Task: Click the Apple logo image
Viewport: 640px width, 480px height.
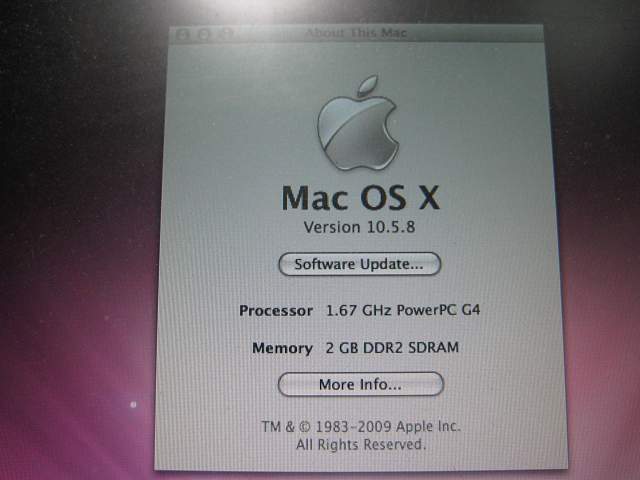Action: (x=359, y=123)
